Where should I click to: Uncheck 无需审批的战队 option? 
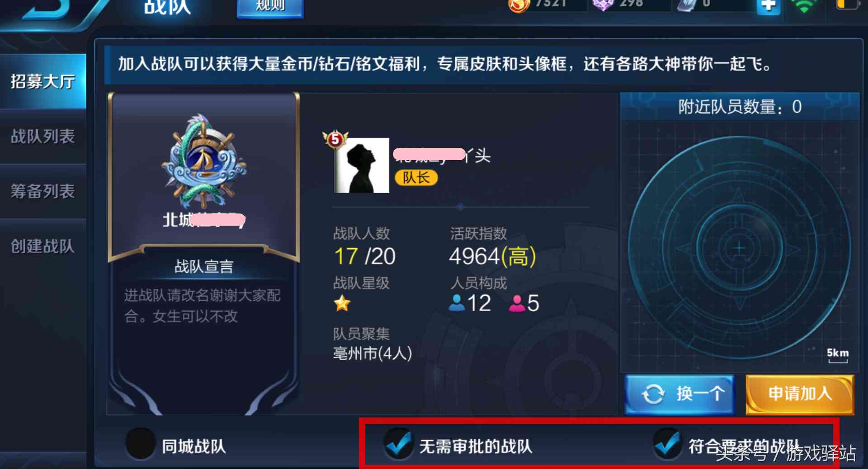pos(398,444)
